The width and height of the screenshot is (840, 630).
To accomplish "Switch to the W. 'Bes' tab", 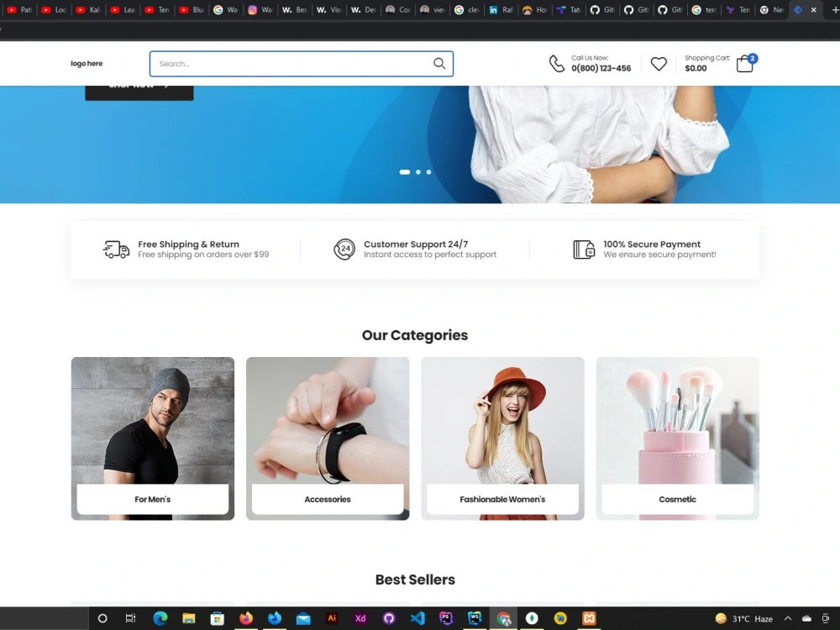I will click(x=294, y=9).
